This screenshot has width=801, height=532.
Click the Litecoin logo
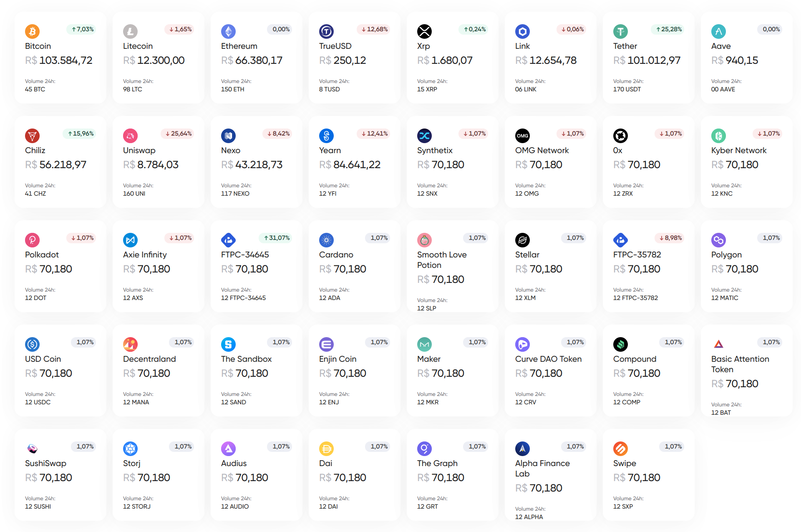130,31
